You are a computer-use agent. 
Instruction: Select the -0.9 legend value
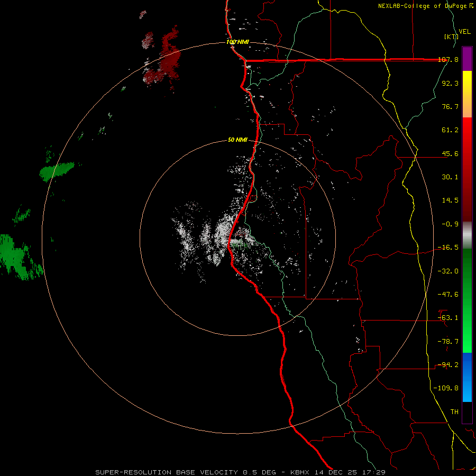(x=450, y=224)
